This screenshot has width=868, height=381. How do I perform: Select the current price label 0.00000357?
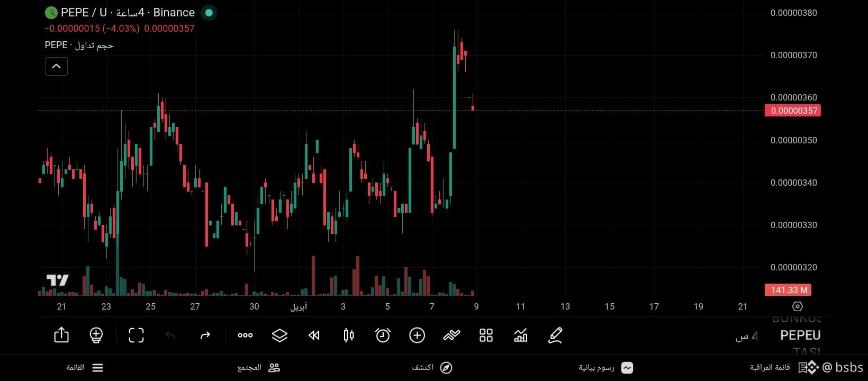(x=793, y=111)
